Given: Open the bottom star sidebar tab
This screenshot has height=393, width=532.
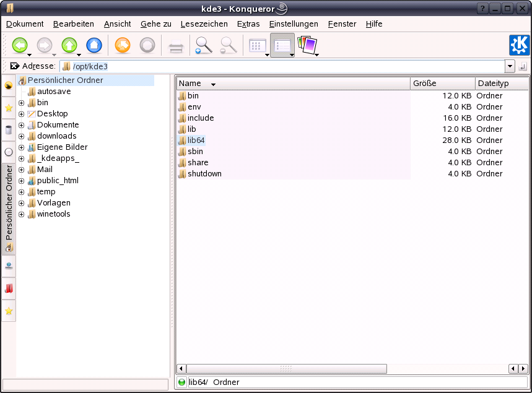Looking at the screenshot, I should click(9, 311).
